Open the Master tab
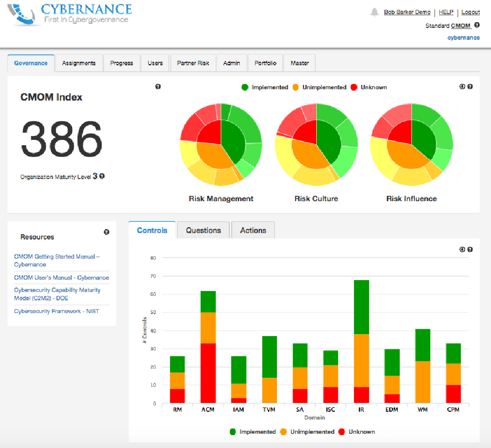 pyautogui.click(x=300, y=63)
